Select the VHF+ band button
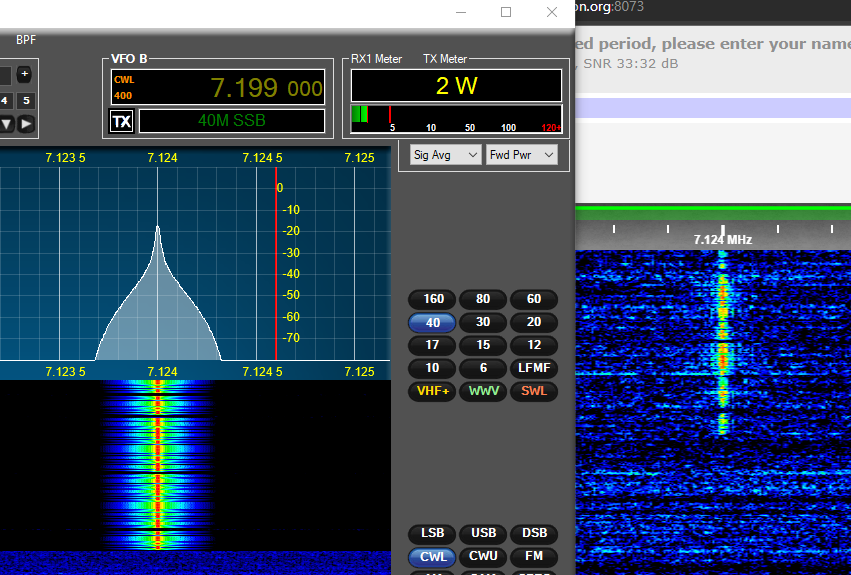 pos(433,391)
